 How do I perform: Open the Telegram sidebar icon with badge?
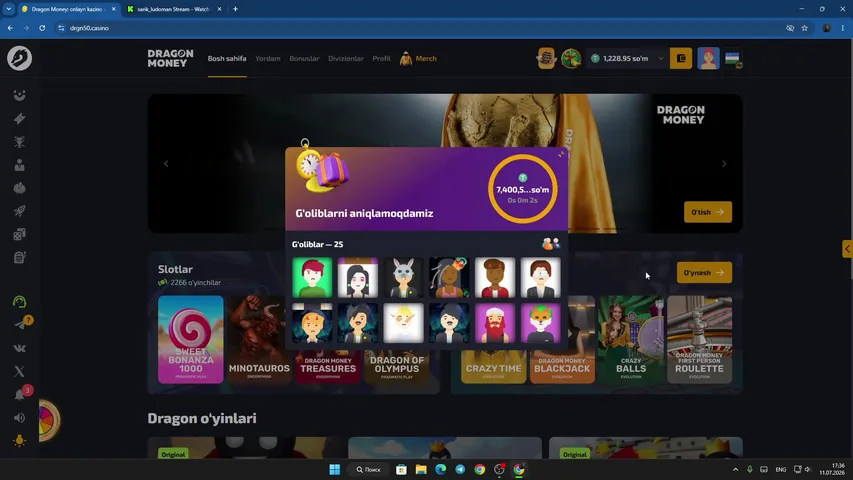(x=22, y=324)
